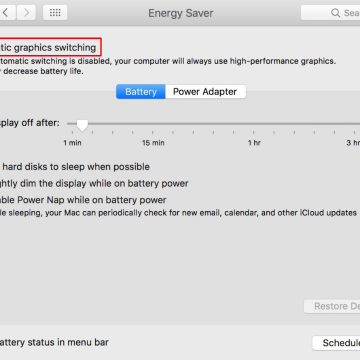Click the magnifier icon in search field

point(335,13)
